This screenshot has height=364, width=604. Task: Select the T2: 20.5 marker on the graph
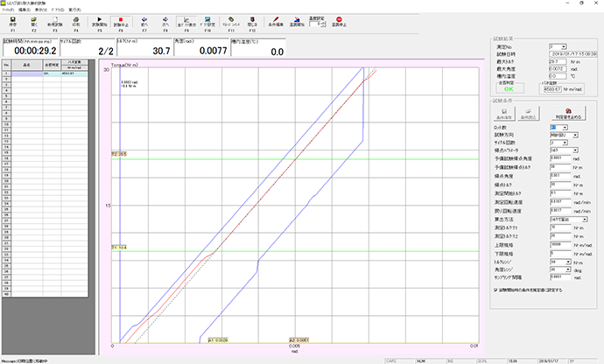point(119,154)
